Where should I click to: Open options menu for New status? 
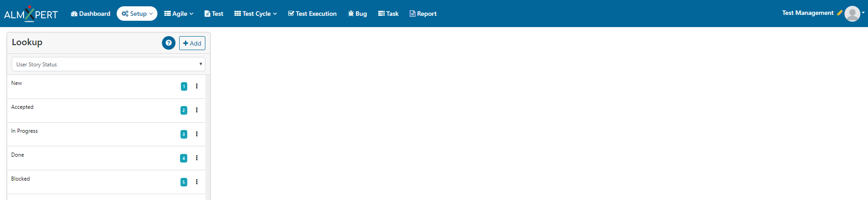pyautogui.click(x=197, y=86)
